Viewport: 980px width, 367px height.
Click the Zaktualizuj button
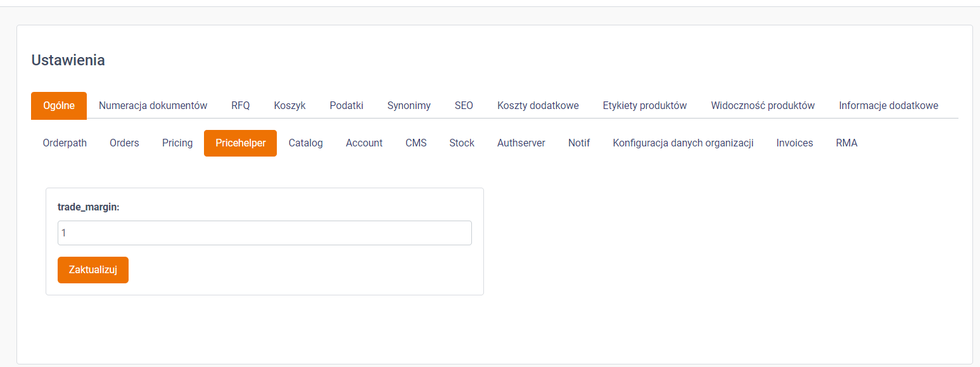(x=93, y=270)
